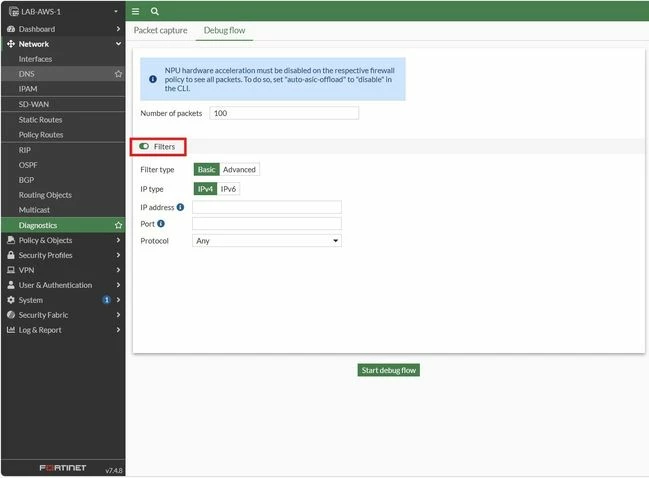
Task: Click the IP address input field
Action: 267,207
